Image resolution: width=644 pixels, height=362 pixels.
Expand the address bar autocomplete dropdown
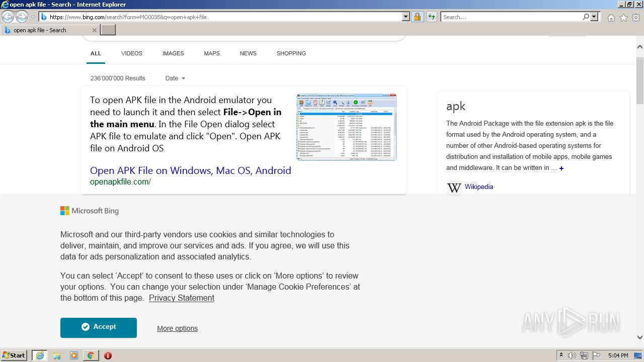(406, 17)
